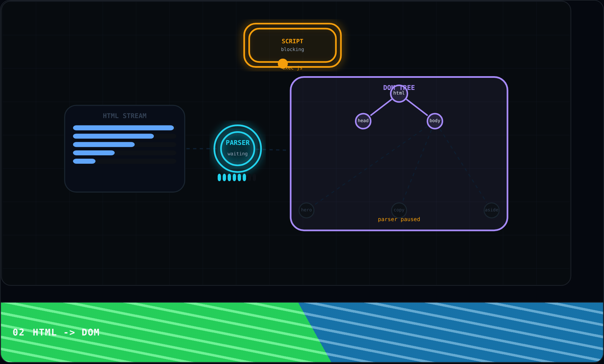Image resolution: width=604 pixels, height=364 pixels.
Task: Click the third HTML stream bar
Action: (x=104, y=145)
